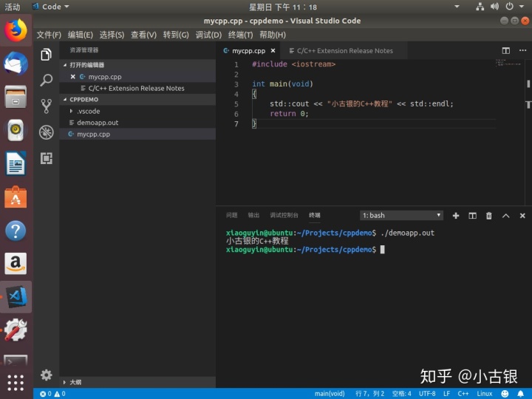Launch Thunderbird mail from the dock
The image size is (532, 399).
[x=16, y=64]
